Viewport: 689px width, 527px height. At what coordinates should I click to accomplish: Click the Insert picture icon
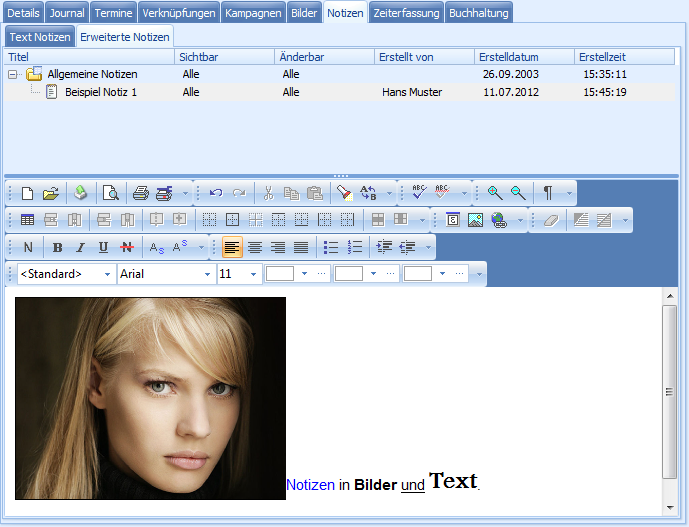pos(475,220)
